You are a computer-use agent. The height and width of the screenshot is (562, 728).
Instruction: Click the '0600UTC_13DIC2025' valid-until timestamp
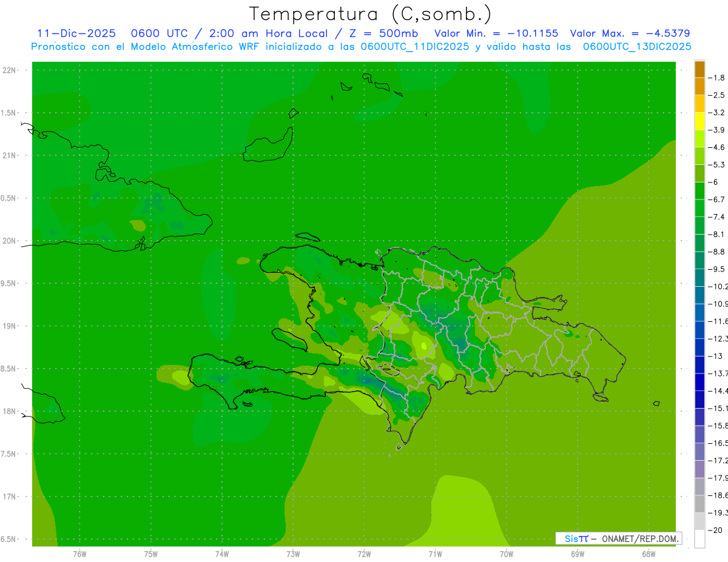pyautogui.click(x=637, y=47)
